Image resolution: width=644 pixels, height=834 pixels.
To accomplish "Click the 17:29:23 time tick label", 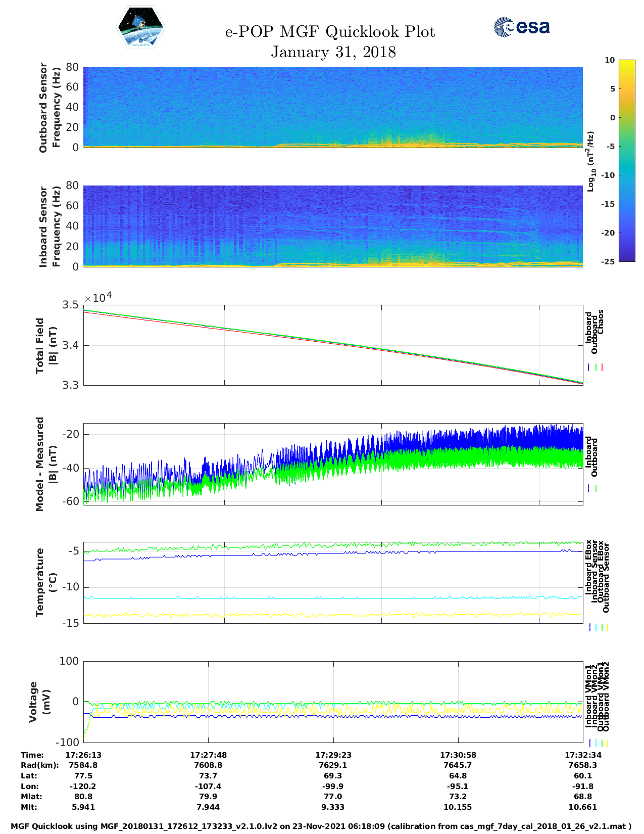I will pos(333,755).
